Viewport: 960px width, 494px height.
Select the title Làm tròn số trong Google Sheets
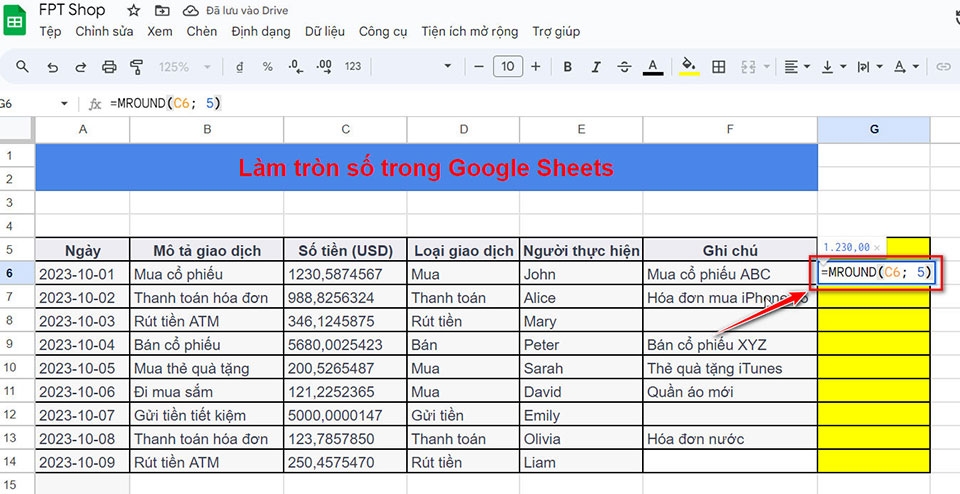pyautogui.click(x=426, y=167)
